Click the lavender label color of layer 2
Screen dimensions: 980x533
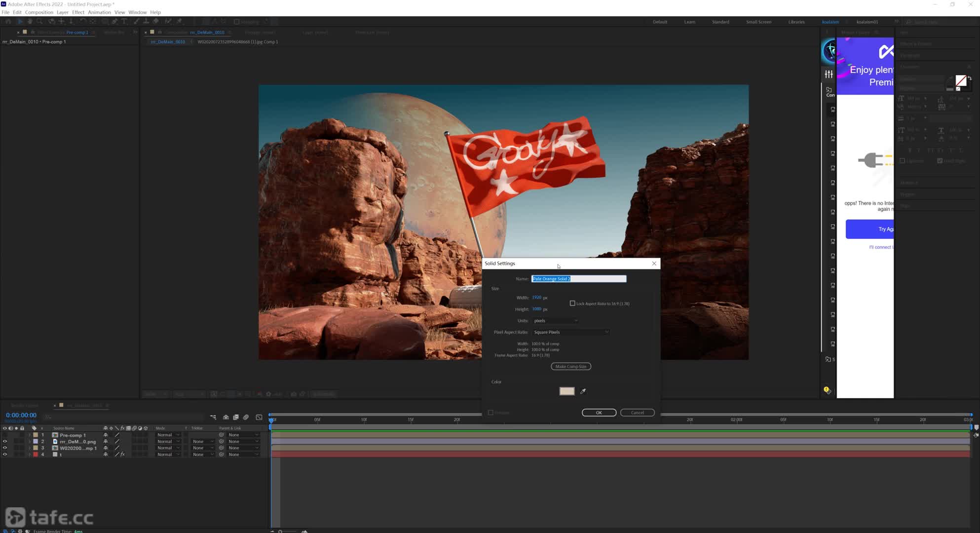[36, 442]
